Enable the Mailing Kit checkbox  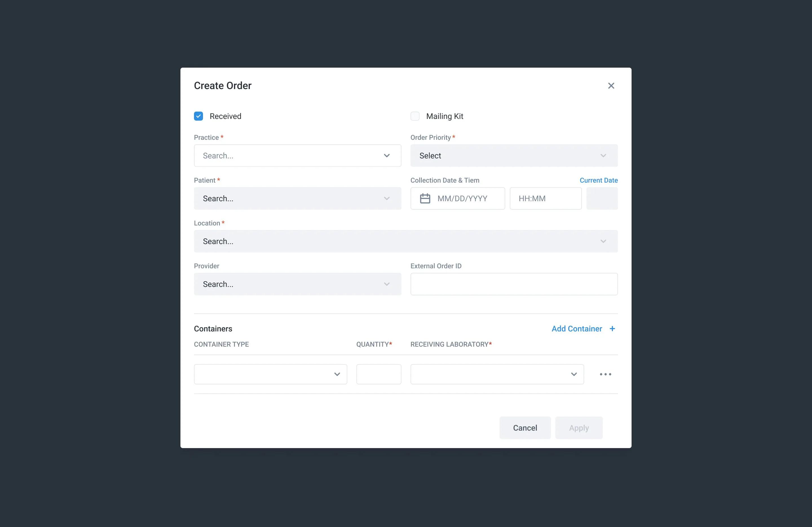pyautogui.click(x=415, y=116)
